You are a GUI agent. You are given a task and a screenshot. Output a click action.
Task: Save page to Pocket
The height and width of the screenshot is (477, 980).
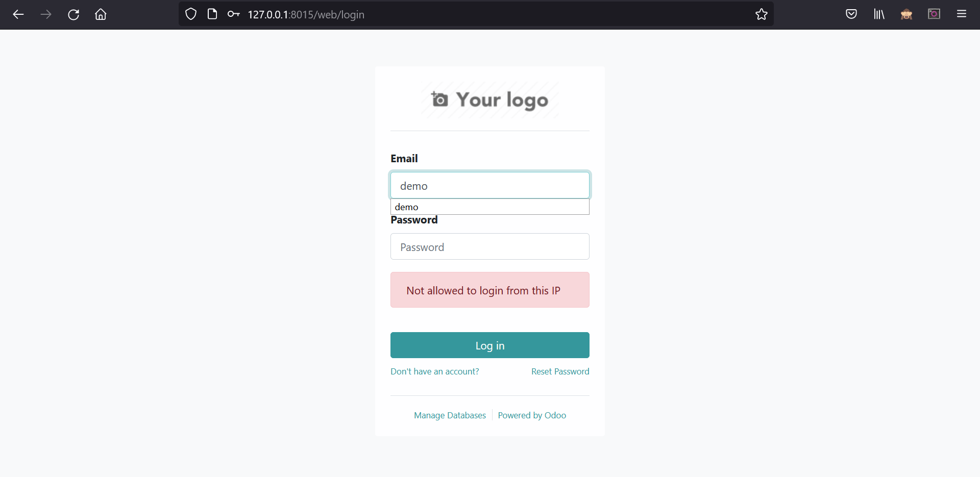[851, 14]
